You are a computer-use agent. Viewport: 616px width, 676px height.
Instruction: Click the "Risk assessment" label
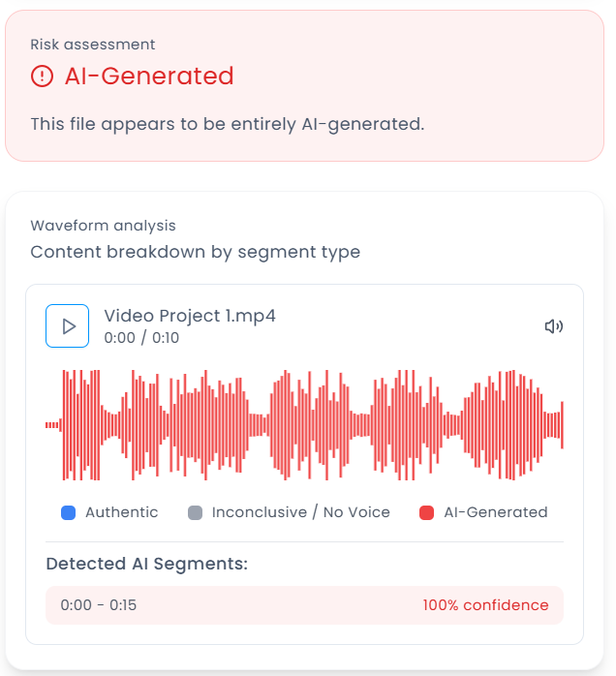point(92,45)
